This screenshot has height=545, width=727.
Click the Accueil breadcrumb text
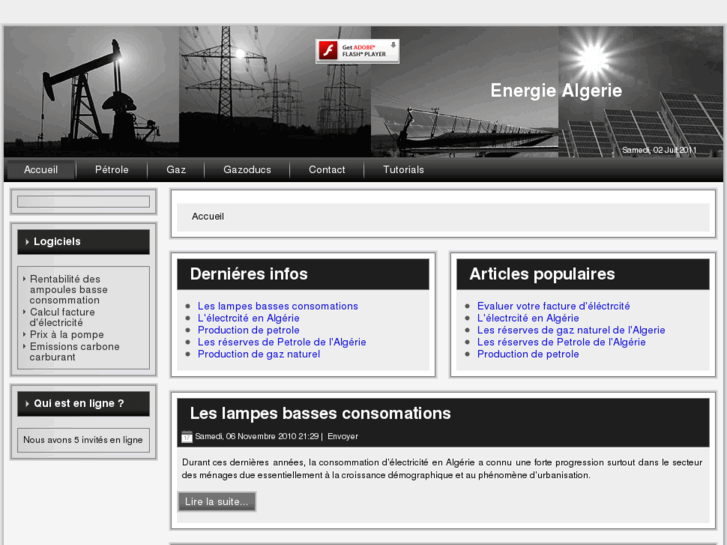point(208,217)
